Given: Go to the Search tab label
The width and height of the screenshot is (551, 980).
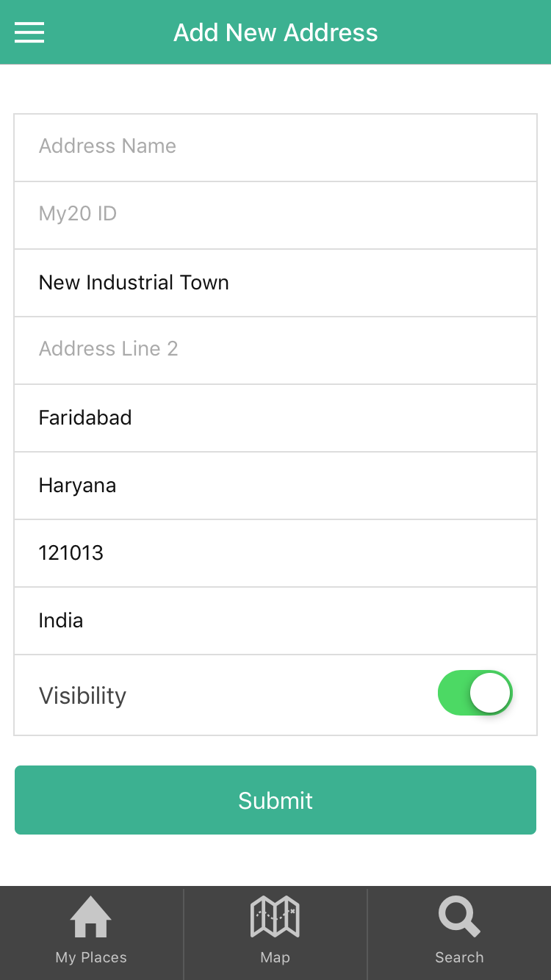Looking at the screenshot, I should point(459,957).
